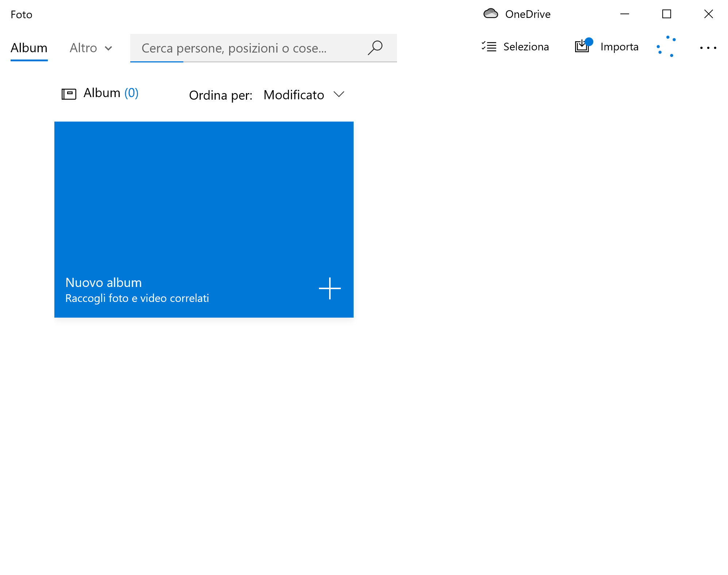
Task: Click the search input field
Action: pos(263,47)
